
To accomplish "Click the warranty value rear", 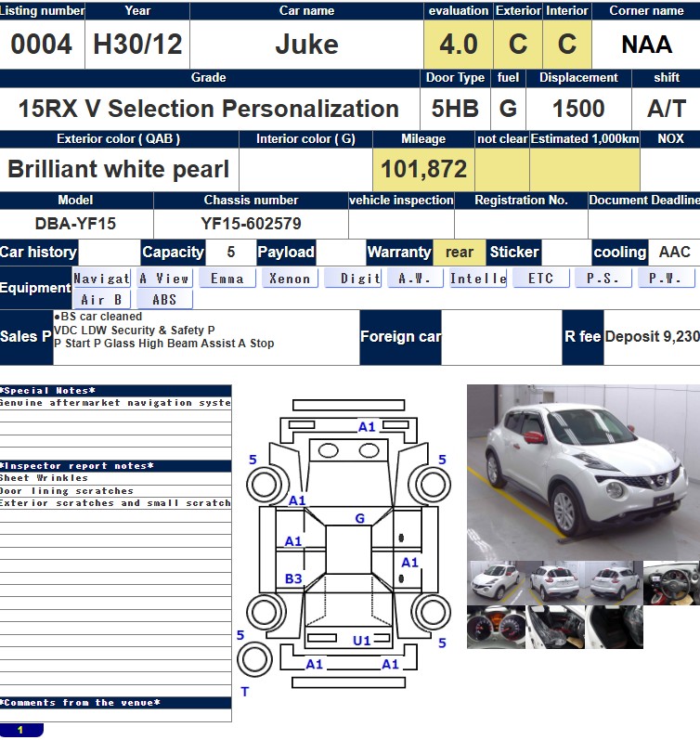I will coord(460,252).
